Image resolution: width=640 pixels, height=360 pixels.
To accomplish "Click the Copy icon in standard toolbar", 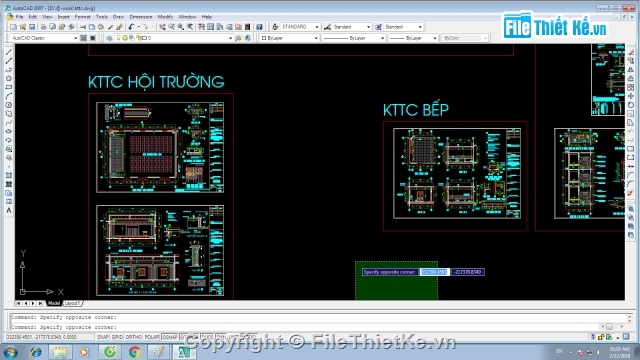I will pos(92,27).
